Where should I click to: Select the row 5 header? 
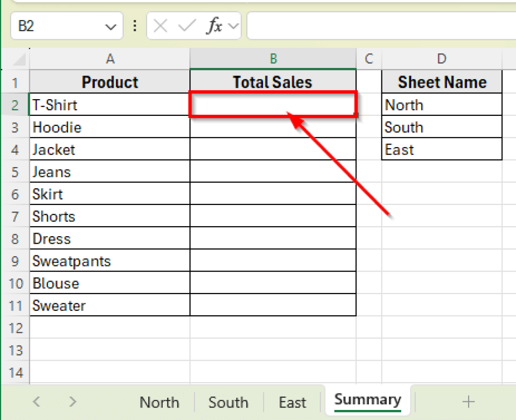16,172
